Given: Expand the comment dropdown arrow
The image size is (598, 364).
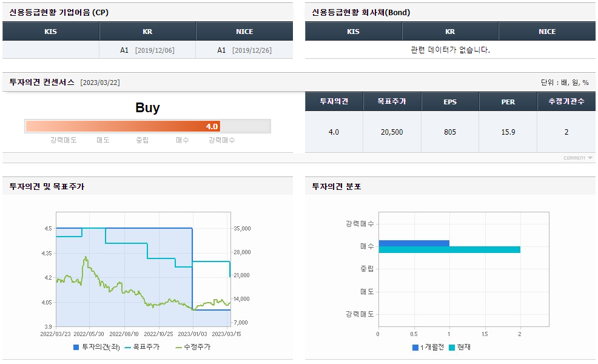Looking at the screenshot, I should pyautogui.click(x=590, y=158).
